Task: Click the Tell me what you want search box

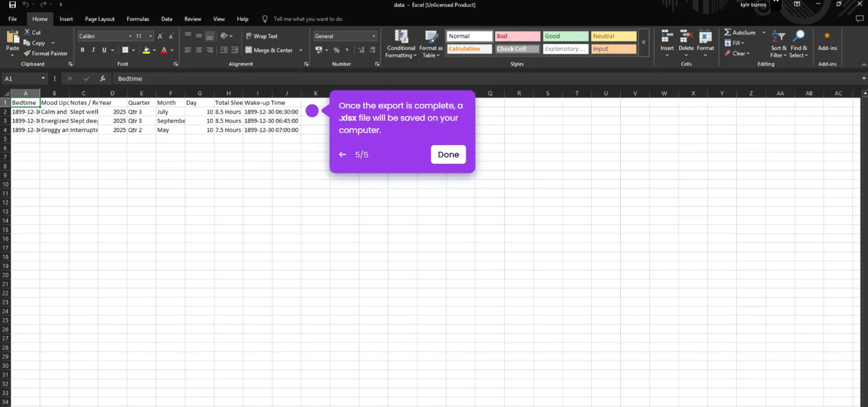Action: [308, 19]
